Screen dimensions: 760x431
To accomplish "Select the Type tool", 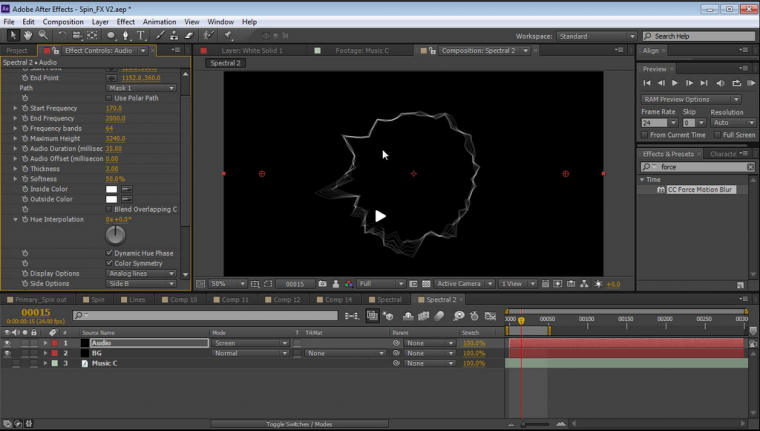I will (x=142, y=35).
